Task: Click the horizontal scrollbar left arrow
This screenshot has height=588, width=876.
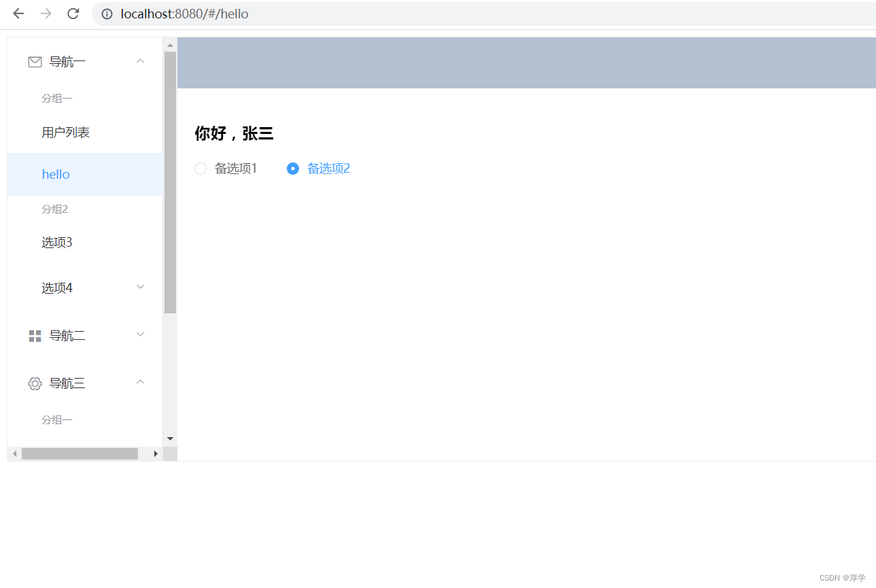Action: [14, 453]
